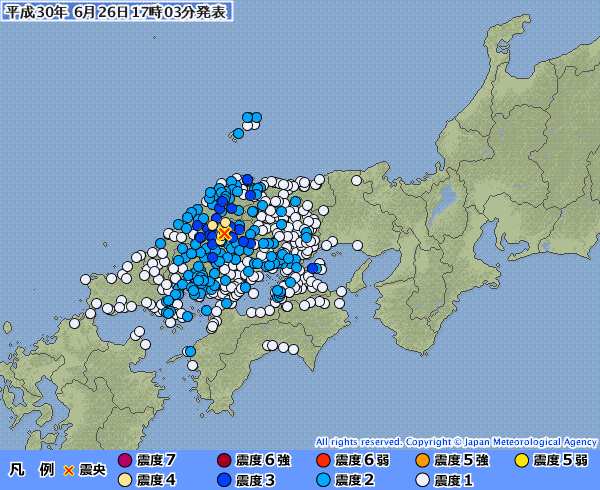
Task: Click the 震度7 purple legend circle
Action: [x=125, y=460]
